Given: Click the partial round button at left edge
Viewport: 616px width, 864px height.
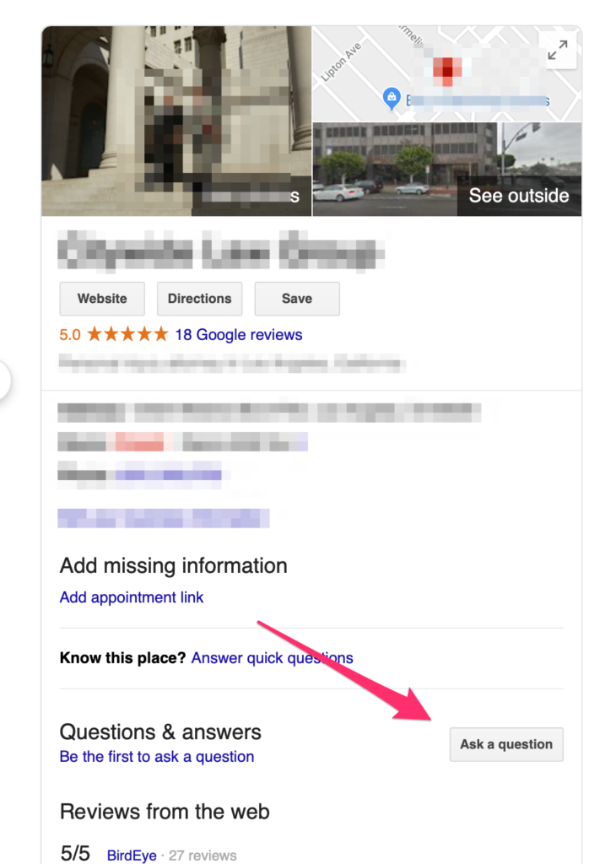Looking at the screenshot, I should (x=4, y=381).
